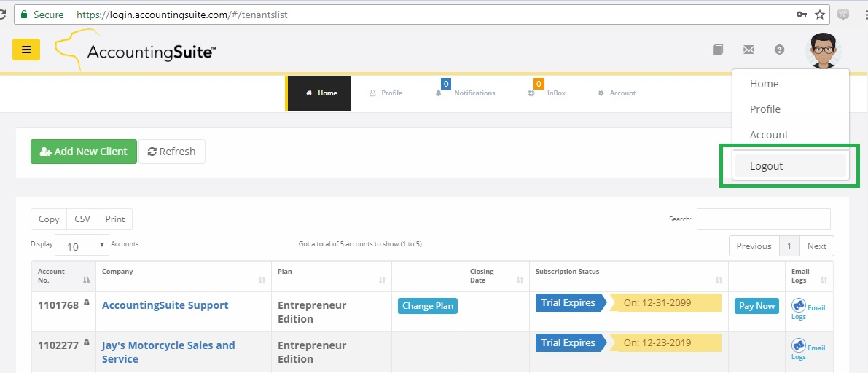
Task: Focus the Search input field
Action: click(x=763, y=219)
